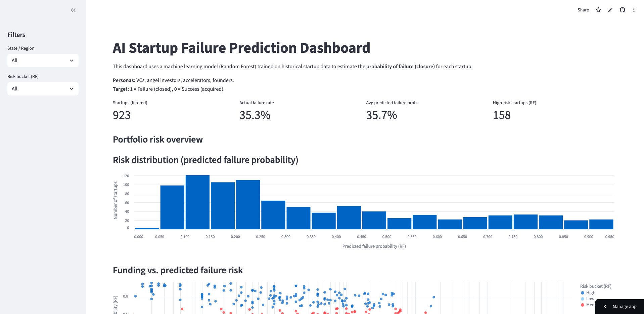Collapse the Filters sidebar with the double-chevron icon
The height and width of the screenshot is (314, 644).
pos(73,10)
